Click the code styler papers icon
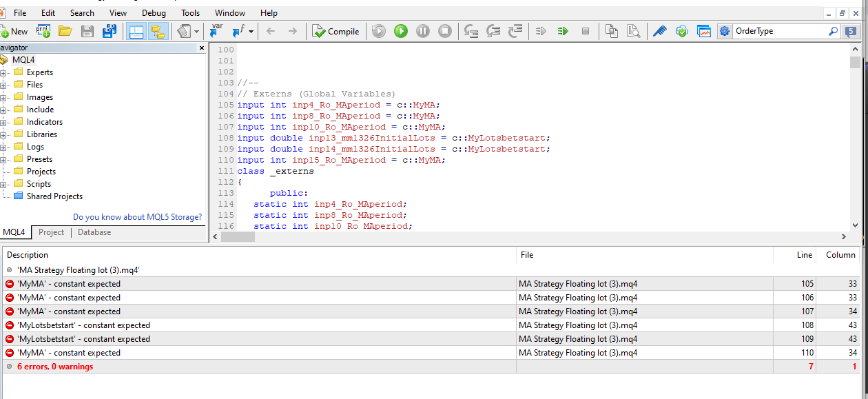 184,31
